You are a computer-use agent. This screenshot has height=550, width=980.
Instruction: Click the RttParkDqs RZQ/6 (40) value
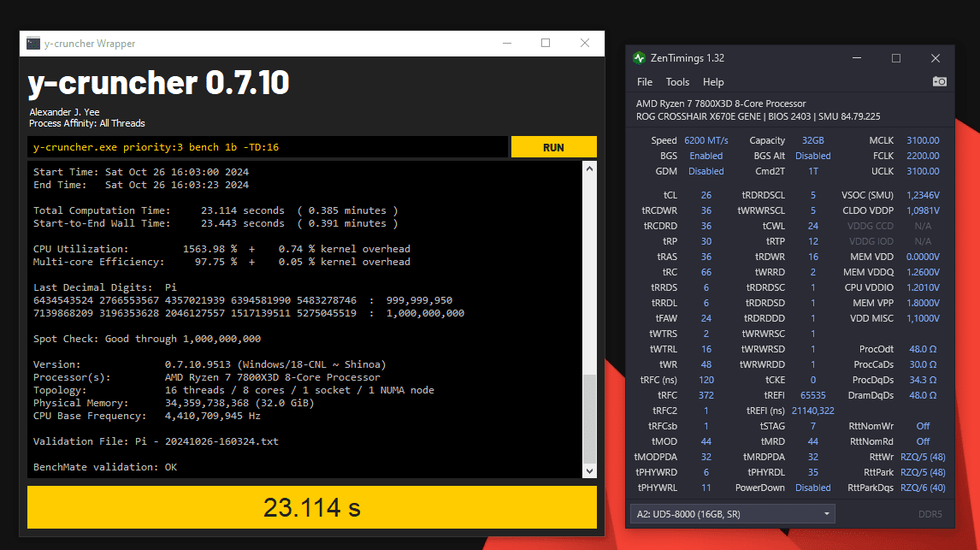tap(923, 488)
